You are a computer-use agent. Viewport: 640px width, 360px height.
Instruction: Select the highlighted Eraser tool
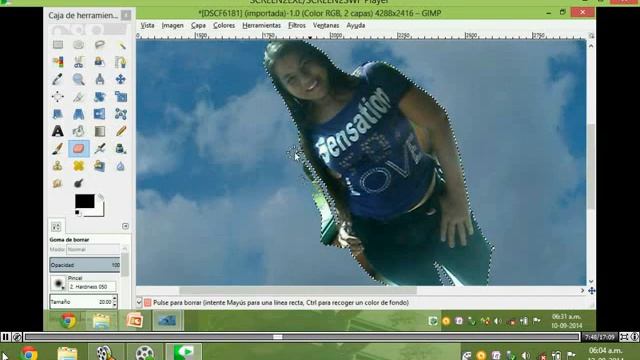coord(78,149)
